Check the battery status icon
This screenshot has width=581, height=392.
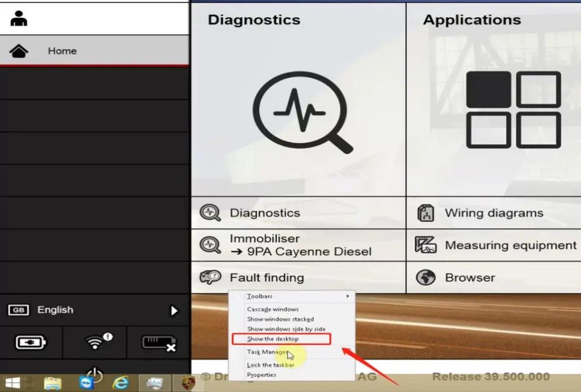[x=31, y=342]
